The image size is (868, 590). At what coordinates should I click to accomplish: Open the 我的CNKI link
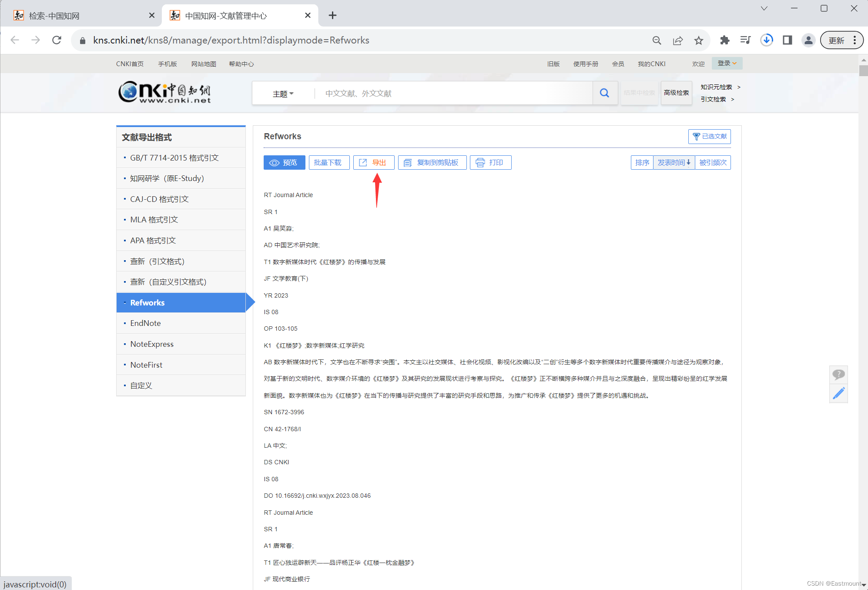(x=651, y=64)
